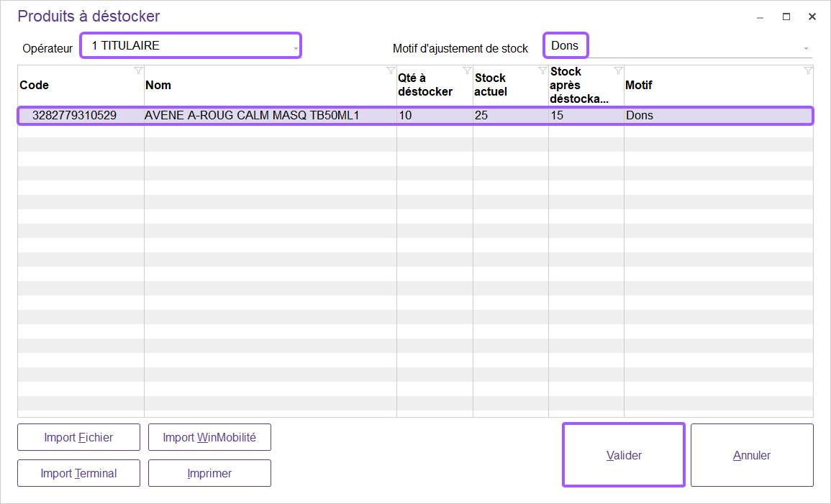Click filter icon in Code column header

click(x=138, y=70)
